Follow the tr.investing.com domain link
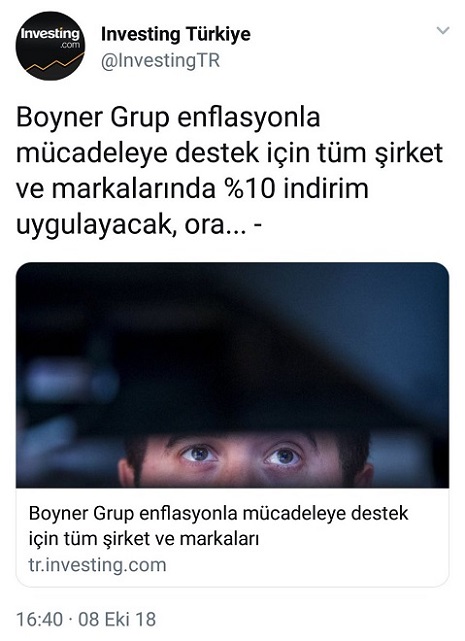Viewport: 465px width, 641px height. coord(97,565)
